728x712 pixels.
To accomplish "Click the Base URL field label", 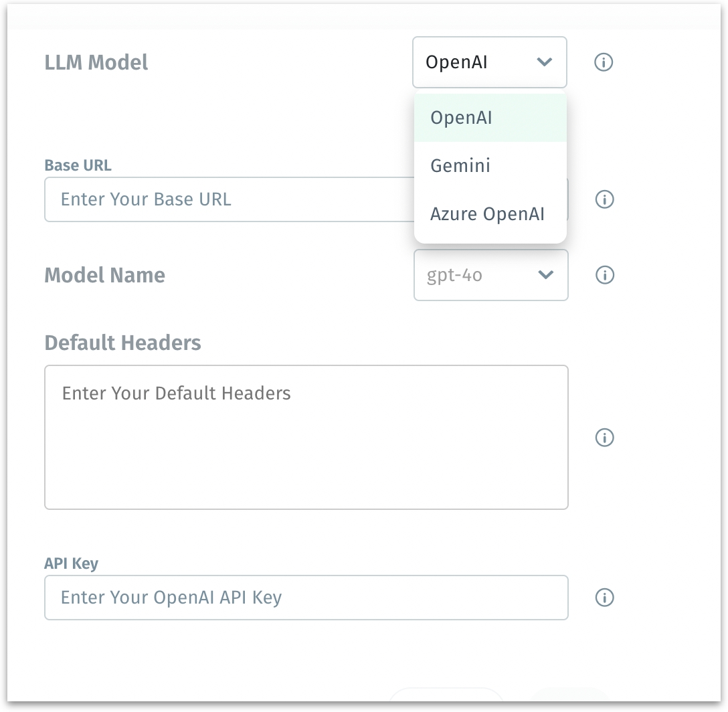I will [x=78, y=165].
